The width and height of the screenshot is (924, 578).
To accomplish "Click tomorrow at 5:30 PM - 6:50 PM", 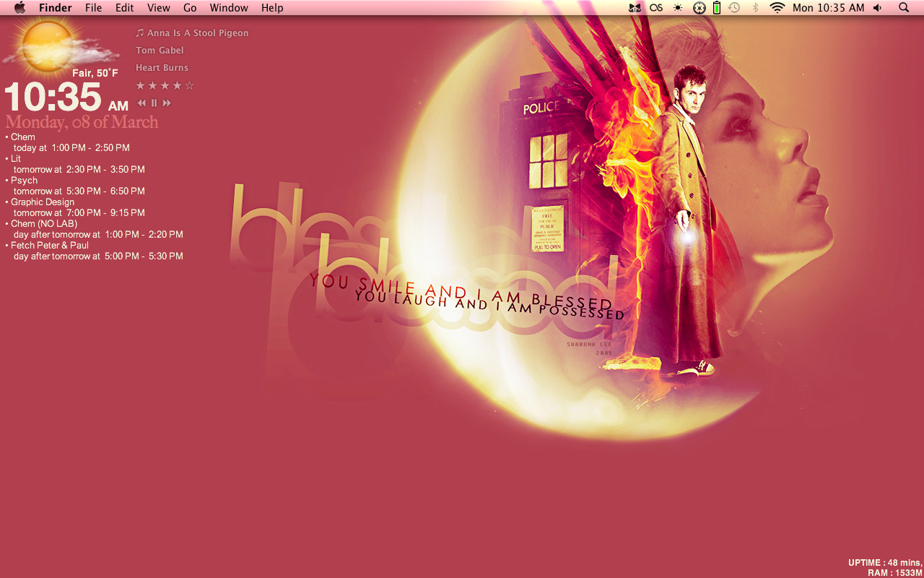I will coord(79,191).
